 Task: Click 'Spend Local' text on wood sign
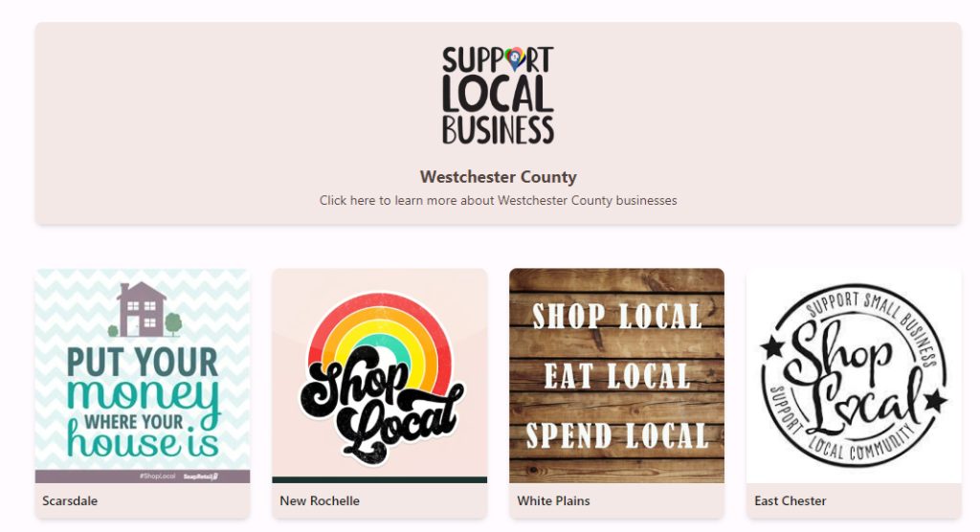pos(617,435)
